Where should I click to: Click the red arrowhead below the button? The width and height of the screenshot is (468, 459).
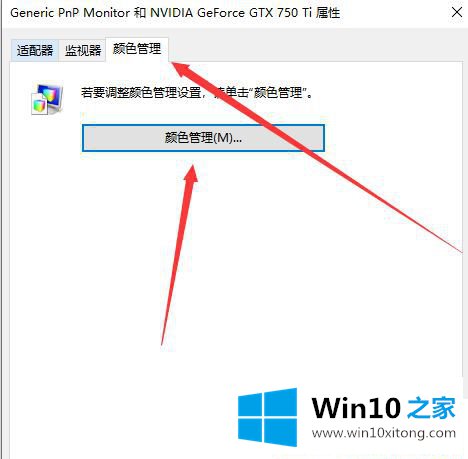pyautogui.click(x=191, y=172)
